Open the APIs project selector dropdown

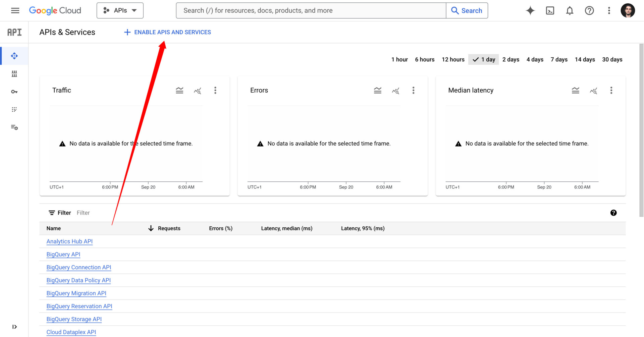point(120,11)
